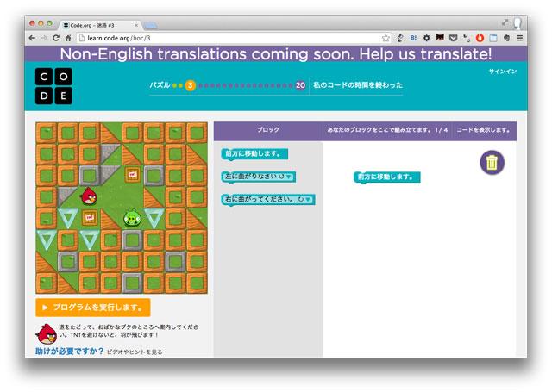This screenshot has height=392, width=552.
Task: Click the Help us translate banner
Action: point(276,53)
